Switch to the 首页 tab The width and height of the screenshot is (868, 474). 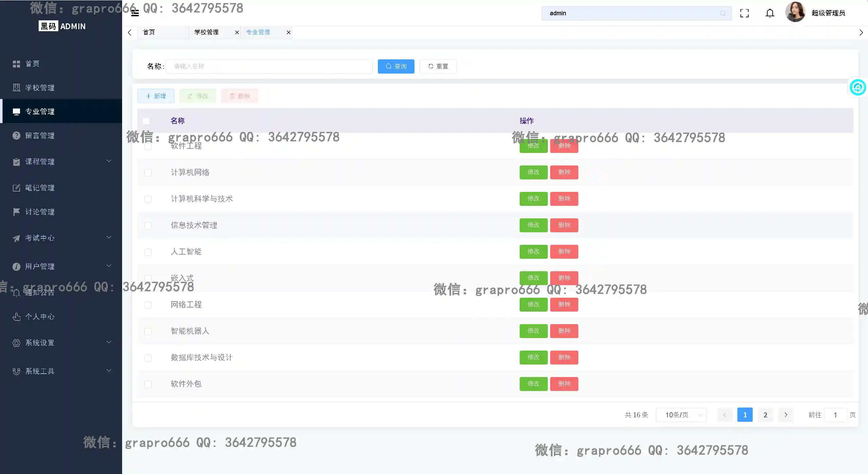click(x=149, y=33)
